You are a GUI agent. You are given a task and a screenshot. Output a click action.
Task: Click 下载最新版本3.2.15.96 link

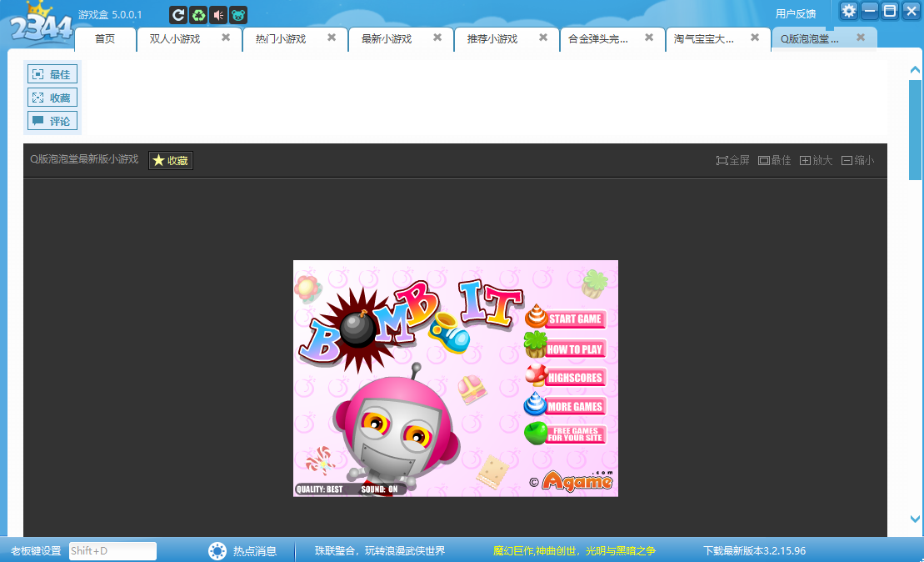[754, 551]
